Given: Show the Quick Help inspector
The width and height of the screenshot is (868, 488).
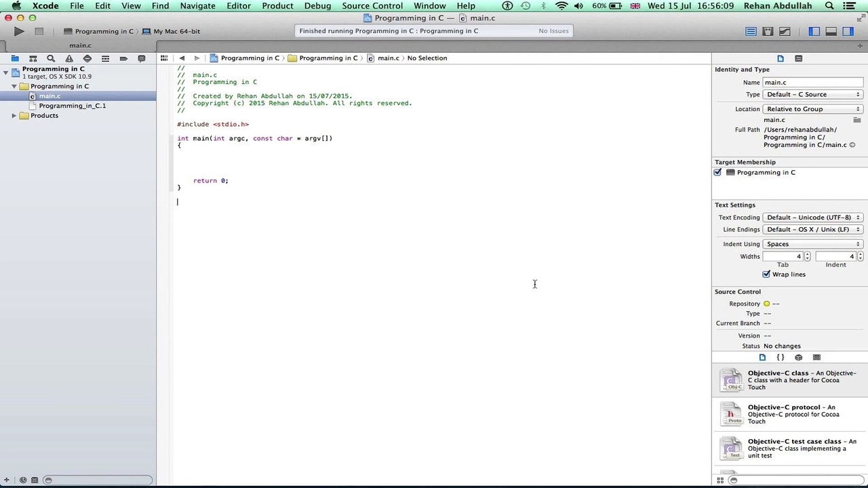Looking at the screenshot, I should [798, 59].
